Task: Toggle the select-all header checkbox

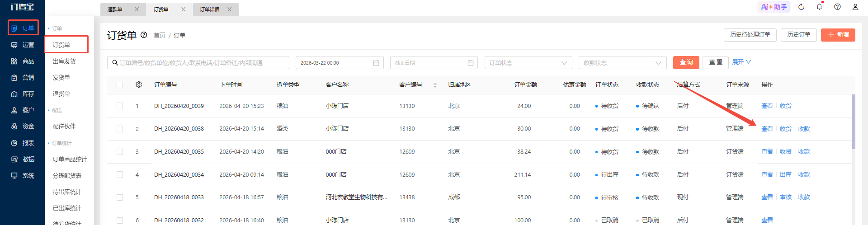Action: click(120, 85)
